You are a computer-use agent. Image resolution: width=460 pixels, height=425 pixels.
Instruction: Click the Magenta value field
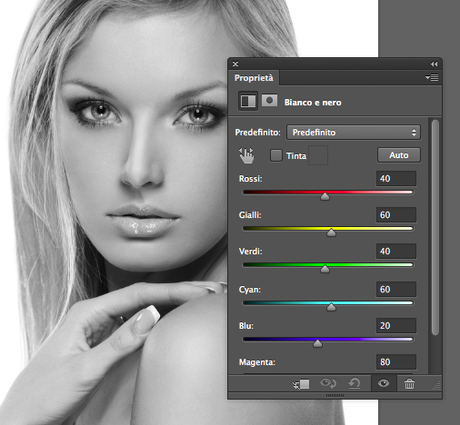click(396, 362)
